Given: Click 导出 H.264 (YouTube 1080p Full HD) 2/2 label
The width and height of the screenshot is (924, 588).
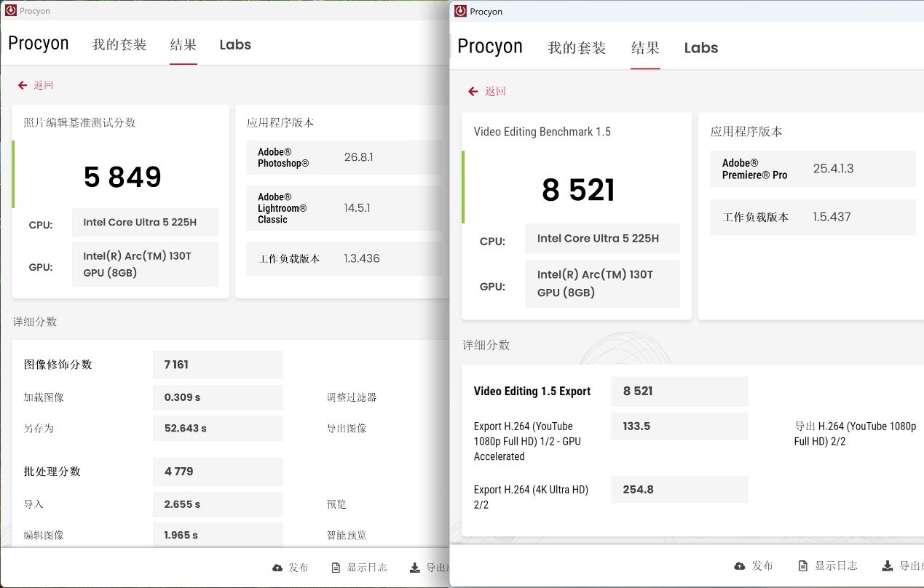Looking at the screenshot, I should coord(855,434).
